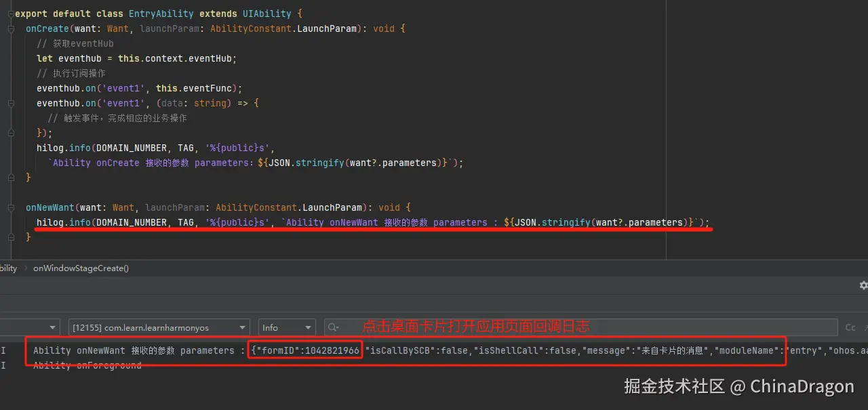Click the comment '// 获取eventHub'
This screenshot has height=410, width=868.
point(75,43)
